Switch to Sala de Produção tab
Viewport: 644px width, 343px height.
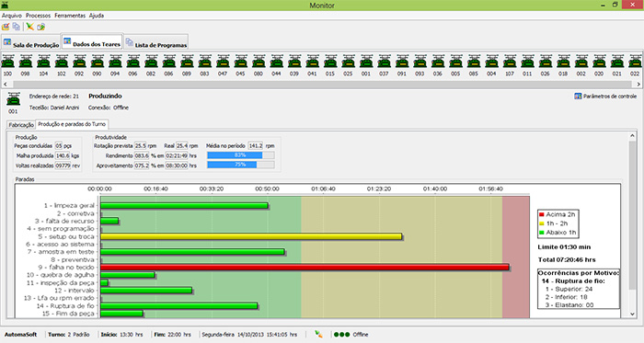[x=31, y=43]
